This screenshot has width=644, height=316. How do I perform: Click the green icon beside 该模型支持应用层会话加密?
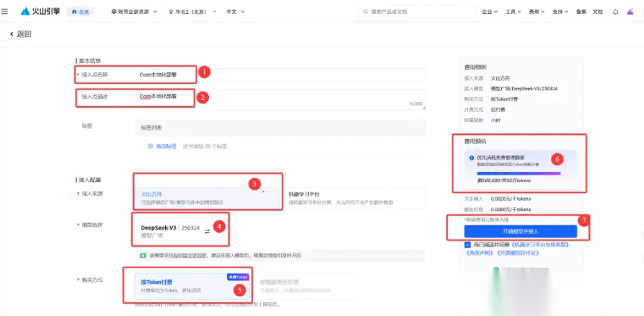(143, 255)
